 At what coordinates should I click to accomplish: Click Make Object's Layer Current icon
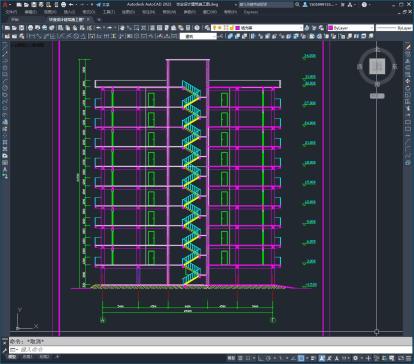(307, 28)
